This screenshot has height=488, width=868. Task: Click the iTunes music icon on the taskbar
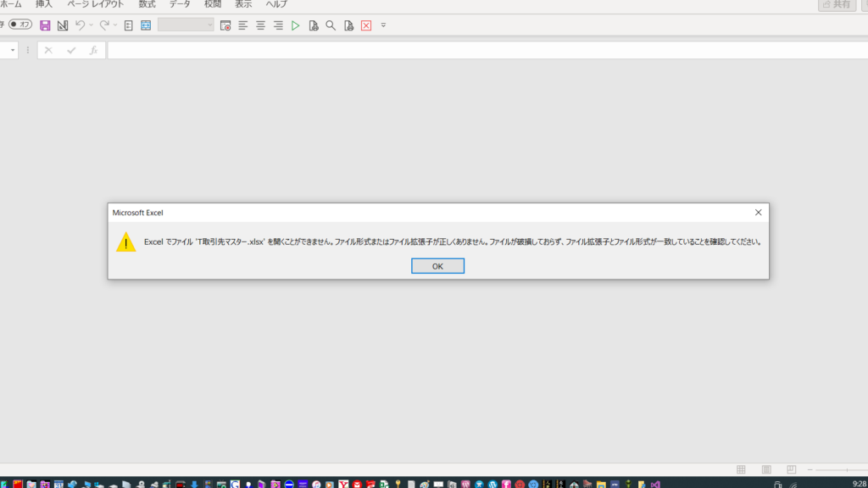[316, 484]
